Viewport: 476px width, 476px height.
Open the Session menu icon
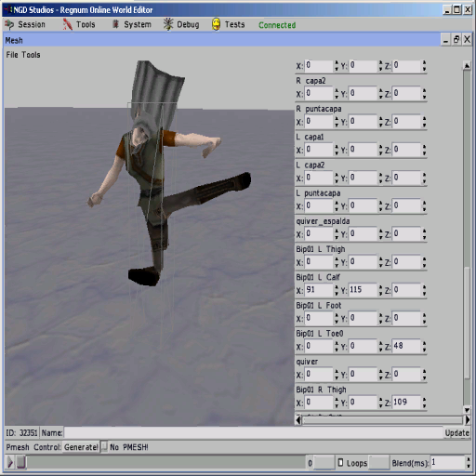tap(9, 24)
